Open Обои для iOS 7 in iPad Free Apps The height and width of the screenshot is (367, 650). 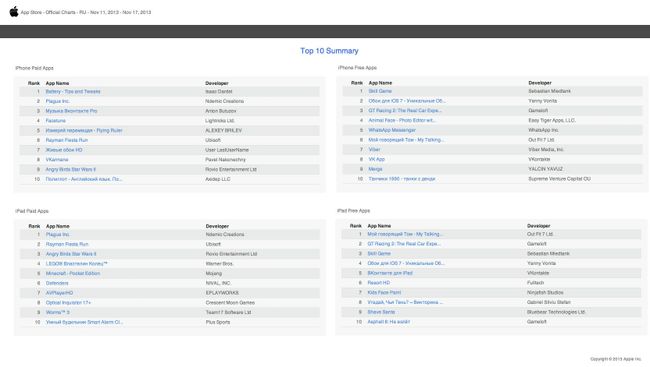tap(405, 263)
